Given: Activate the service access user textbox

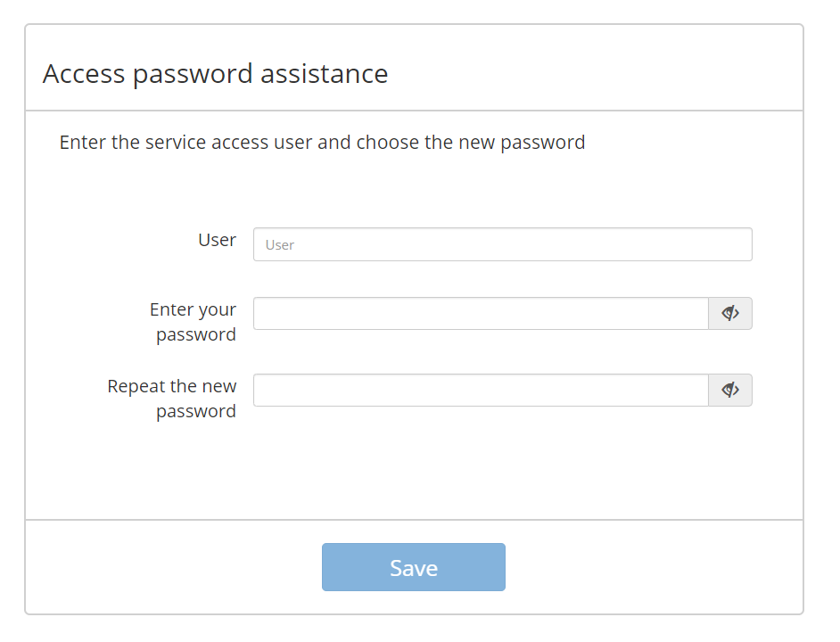Looking at the screenshot, I should 503,244.
